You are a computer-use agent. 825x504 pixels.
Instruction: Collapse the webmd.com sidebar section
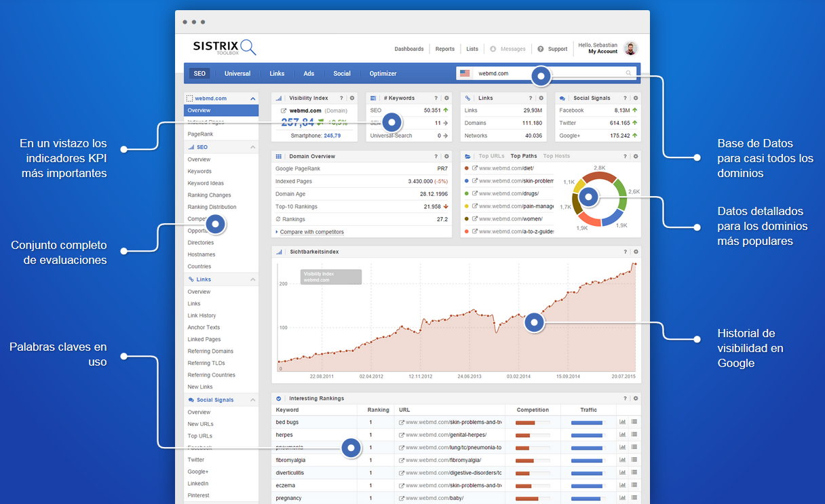point(253,98)
